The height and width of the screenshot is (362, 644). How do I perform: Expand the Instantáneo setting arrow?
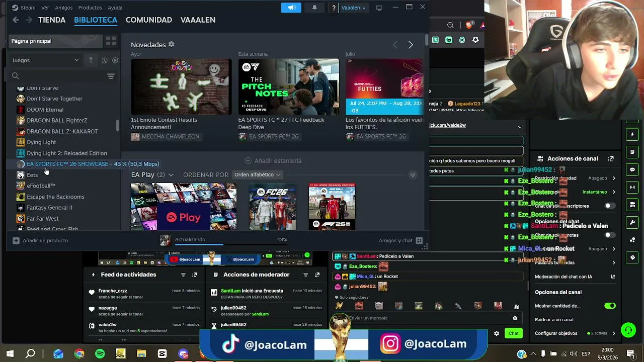tap(614, 192)
